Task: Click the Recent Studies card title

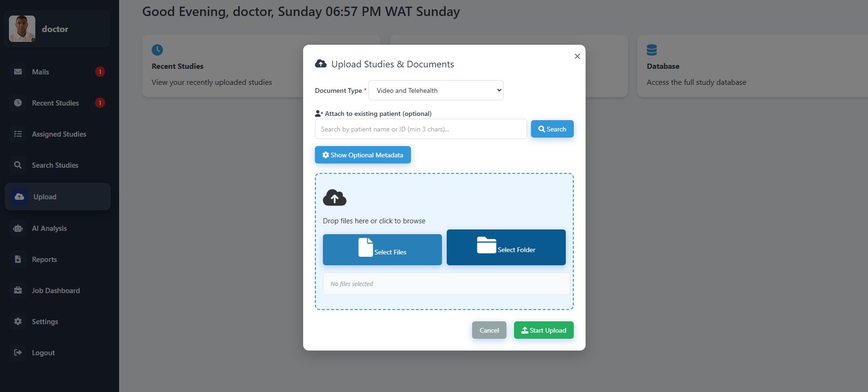Action: [177, 66]
